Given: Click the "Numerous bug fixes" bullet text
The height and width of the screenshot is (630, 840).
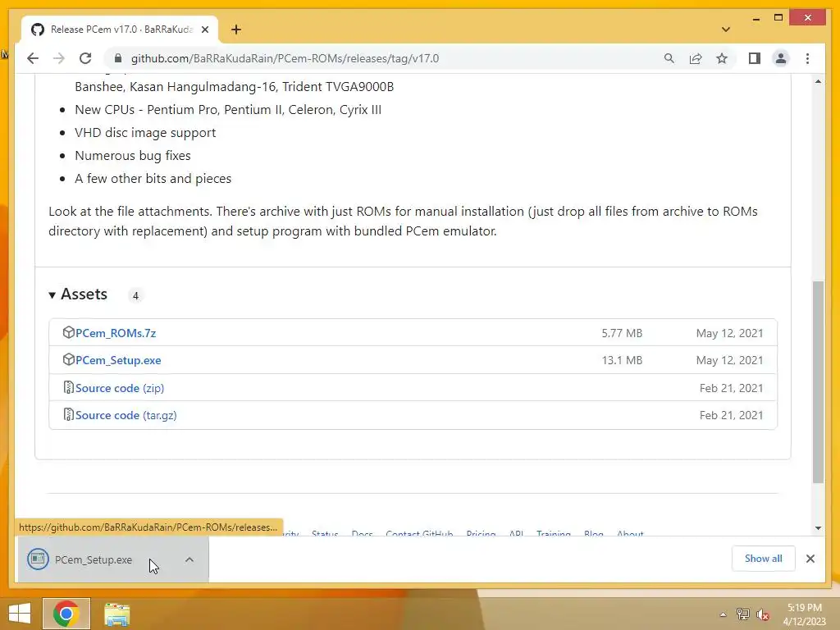Looking at the screenshot, I should (133, 156).
